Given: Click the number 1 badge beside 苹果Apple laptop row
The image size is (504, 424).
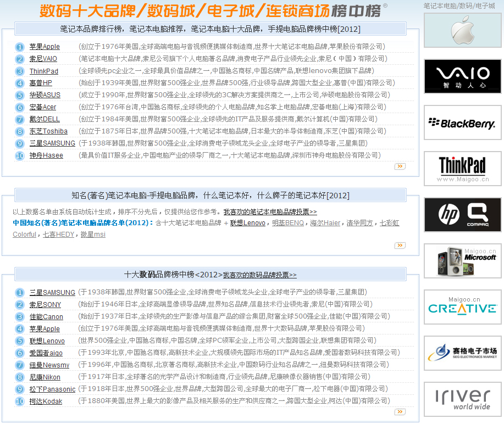Looking at the screenshot, I should (x=20, y=47).
